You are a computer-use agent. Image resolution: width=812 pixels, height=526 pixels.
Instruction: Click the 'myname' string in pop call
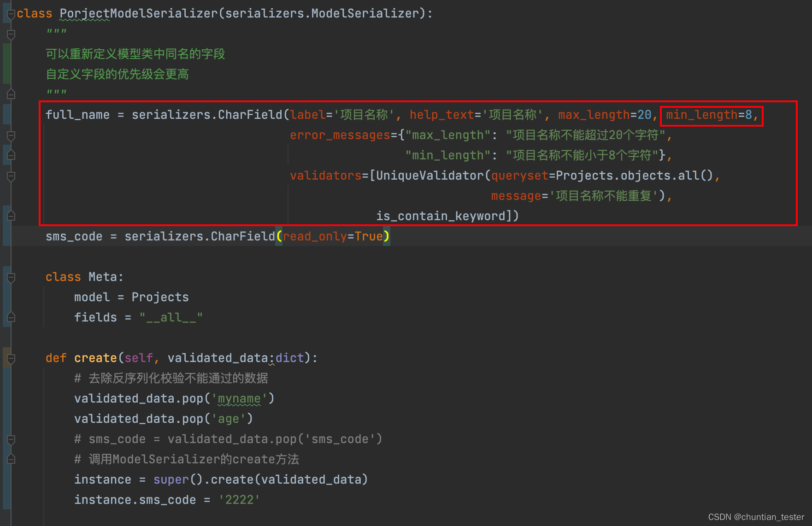click(x=239, y=398)
